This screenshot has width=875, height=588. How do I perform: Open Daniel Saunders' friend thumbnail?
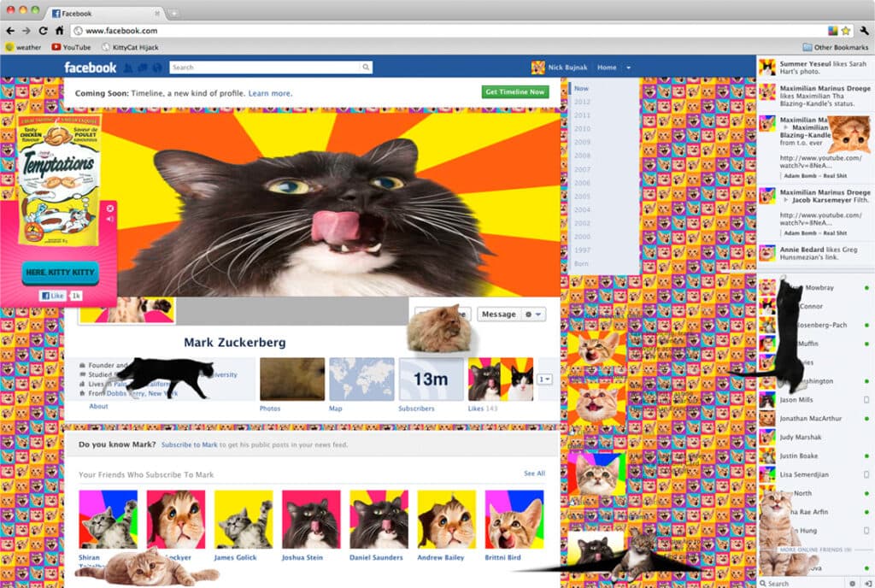coord(379,520)
